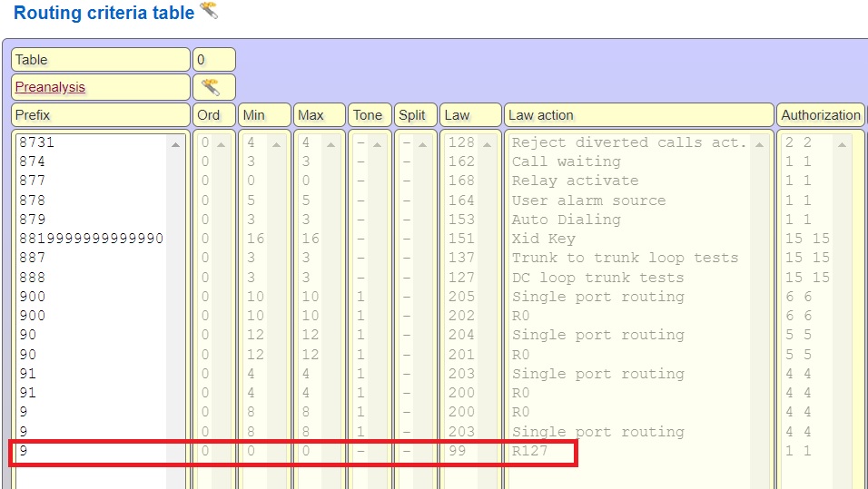Select the Xid Key law action entry

(x=543, y=239)
